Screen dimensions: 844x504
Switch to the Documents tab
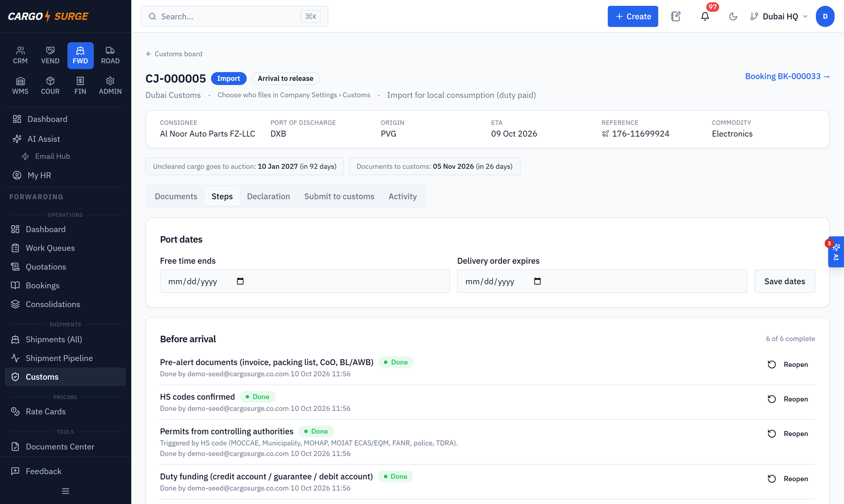tap(176, 196)
